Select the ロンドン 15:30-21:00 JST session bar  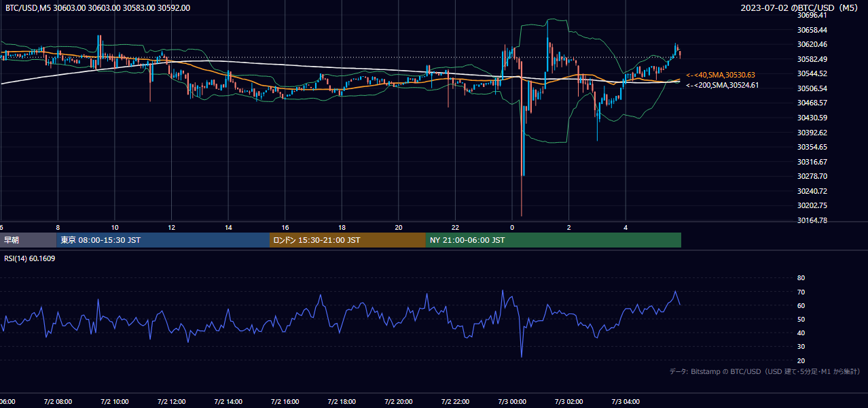(348, 240)
